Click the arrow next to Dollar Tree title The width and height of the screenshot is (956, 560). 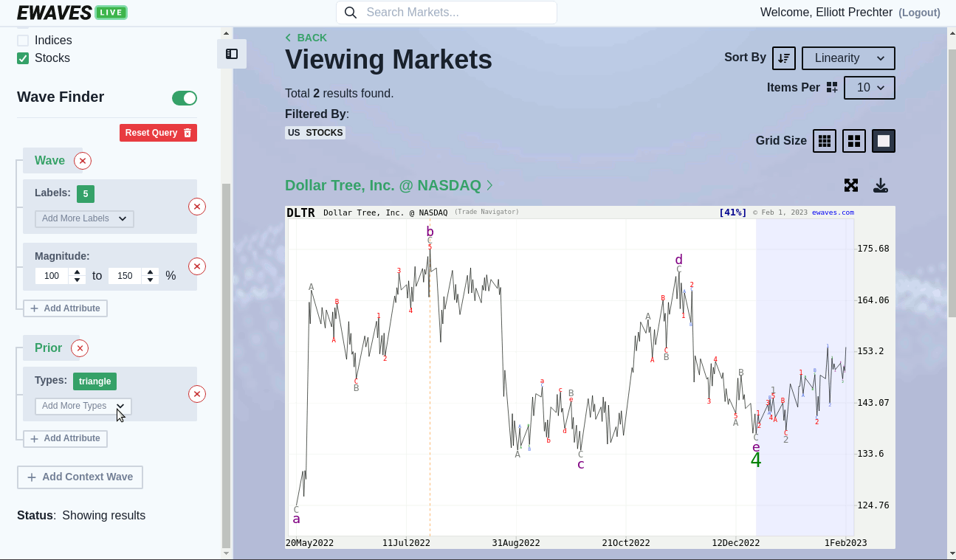[489, 186]
